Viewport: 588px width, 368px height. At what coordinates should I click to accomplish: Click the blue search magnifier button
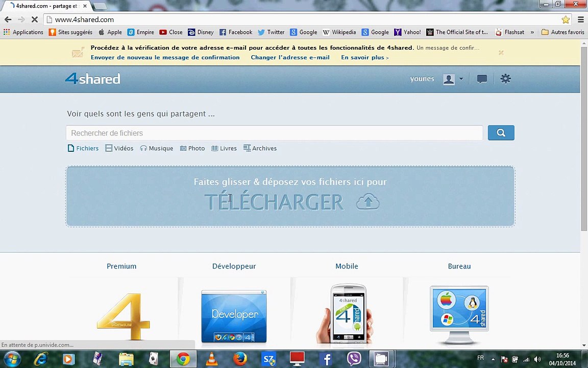[501, 132]
